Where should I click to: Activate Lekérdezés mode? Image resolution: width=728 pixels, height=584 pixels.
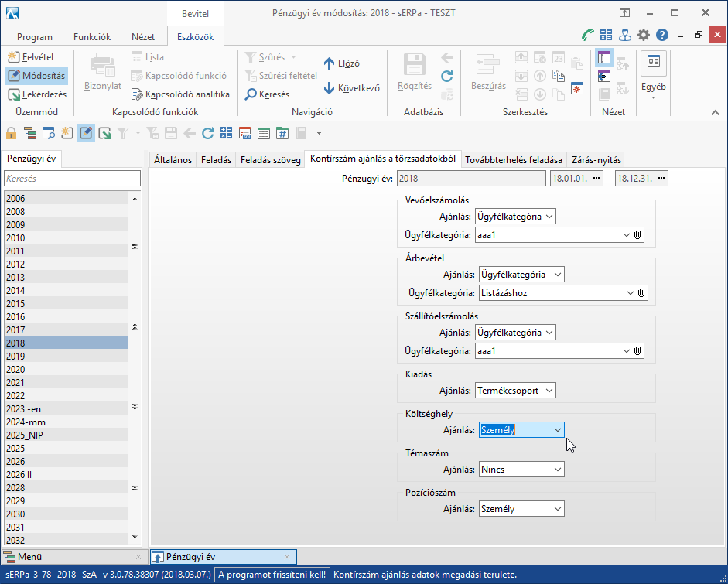click(37, 94)
